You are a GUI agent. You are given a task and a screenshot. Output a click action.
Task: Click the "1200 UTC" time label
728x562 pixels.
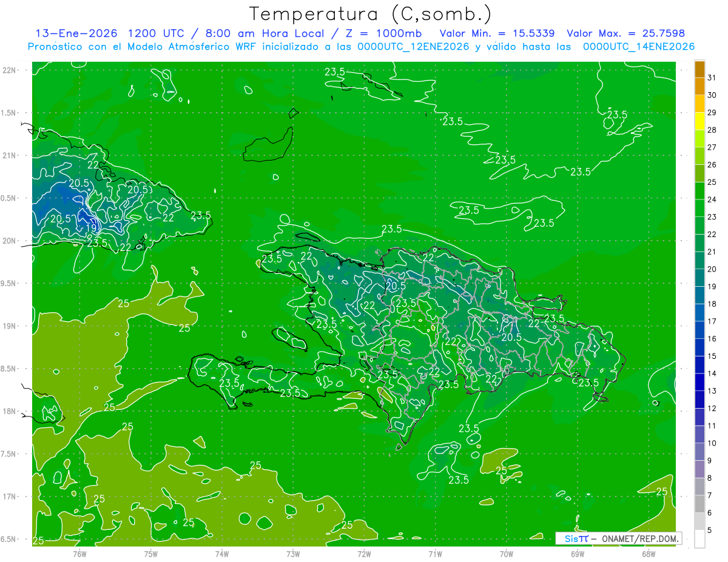pyautogui.click(x=157, y=33)
